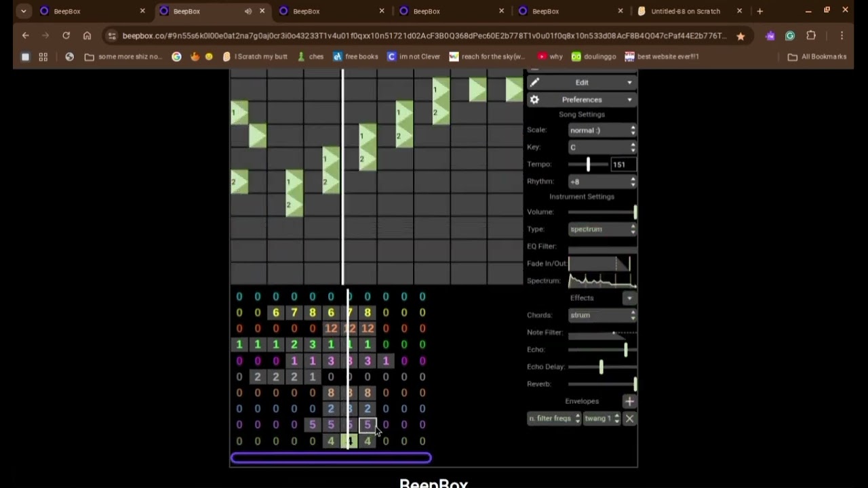Open the Rhythm dropdown showing ÷8
Image resolution: width=868 pixels, height=488 pixels.
[602, 182]
